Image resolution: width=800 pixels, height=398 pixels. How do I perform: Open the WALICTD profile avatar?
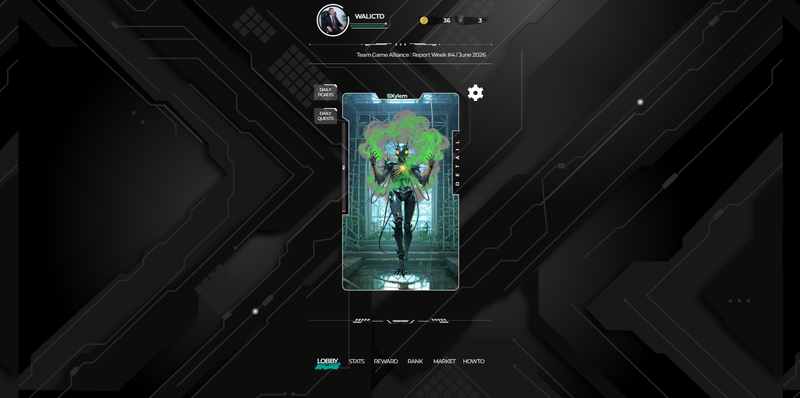[333, 20]
